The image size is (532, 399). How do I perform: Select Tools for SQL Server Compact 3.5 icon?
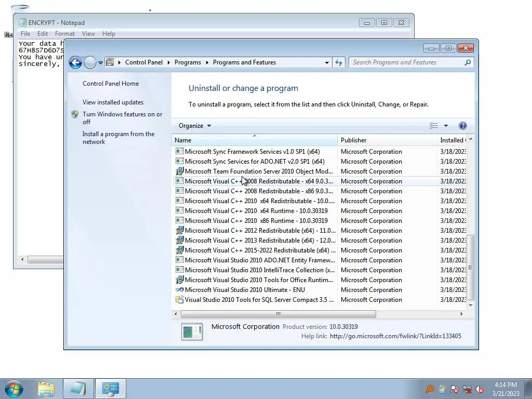coord(179,300)
